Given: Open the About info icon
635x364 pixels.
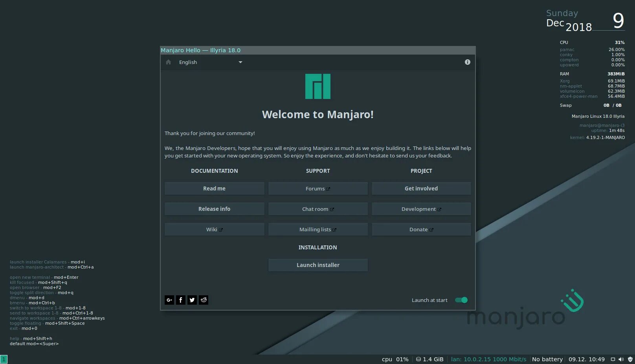Looking at the screenshot, I should click(467, 62).
